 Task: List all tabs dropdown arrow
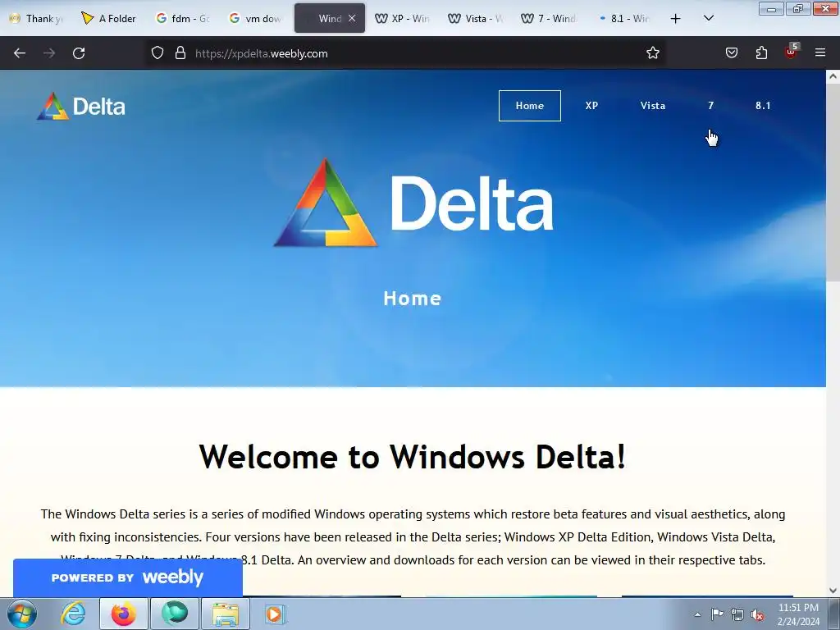click(708, 18)
